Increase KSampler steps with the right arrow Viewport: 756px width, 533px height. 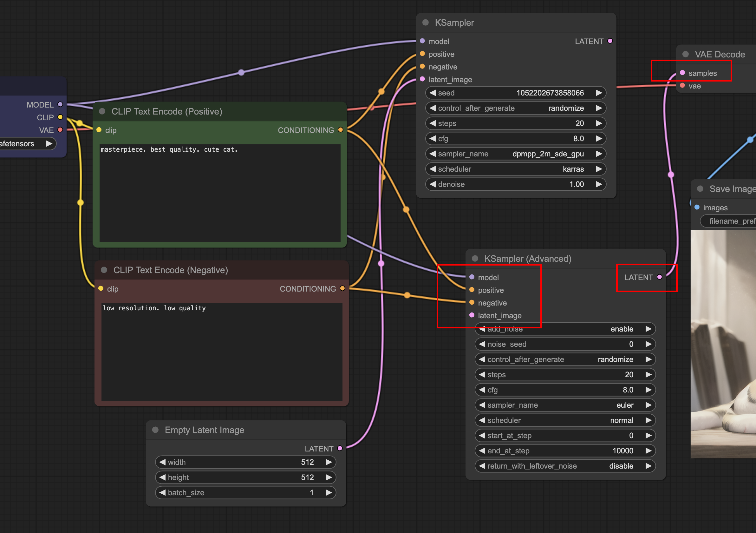click(x=599, y=123)
